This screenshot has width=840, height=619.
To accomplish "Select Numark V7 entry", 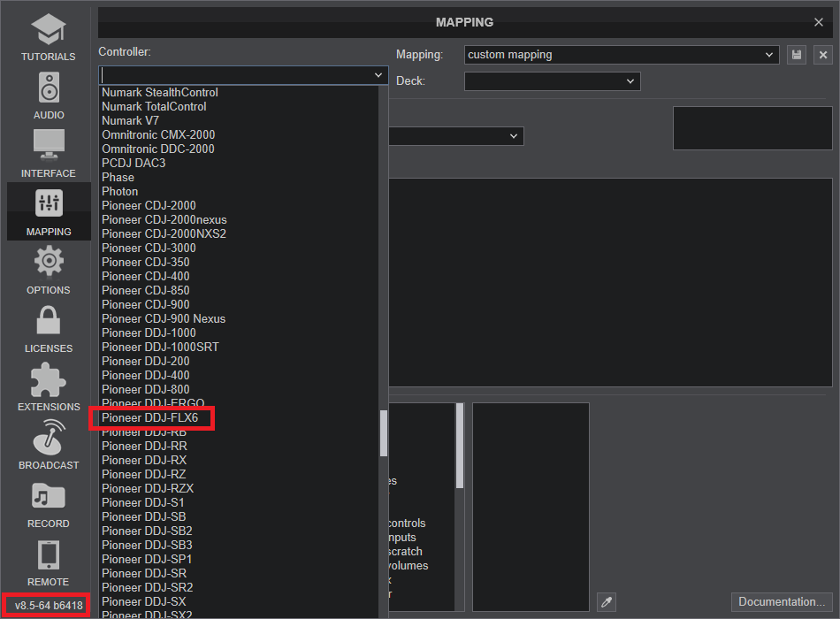I will point(130,120).
